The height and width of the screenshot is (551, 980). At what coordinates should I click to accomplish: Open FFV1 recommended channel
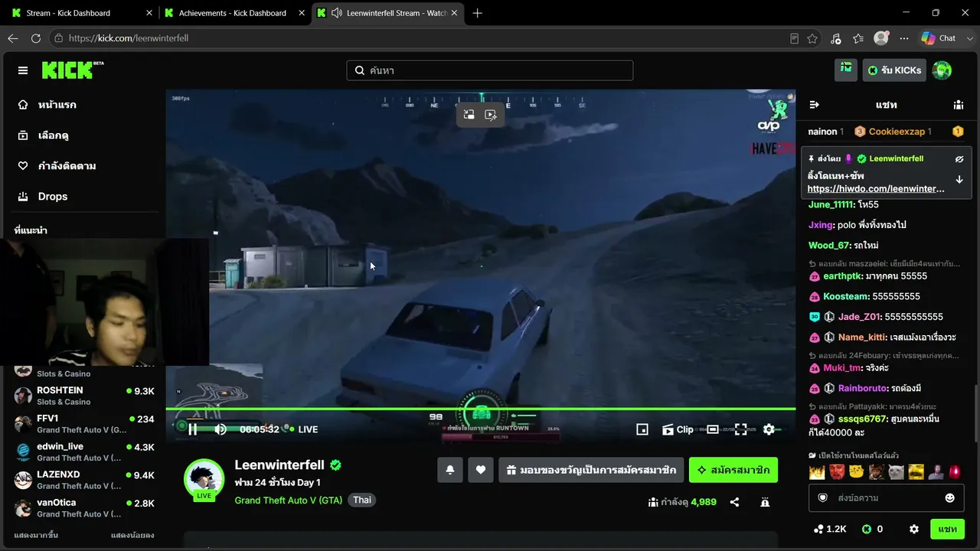click(x=83, y=424)
